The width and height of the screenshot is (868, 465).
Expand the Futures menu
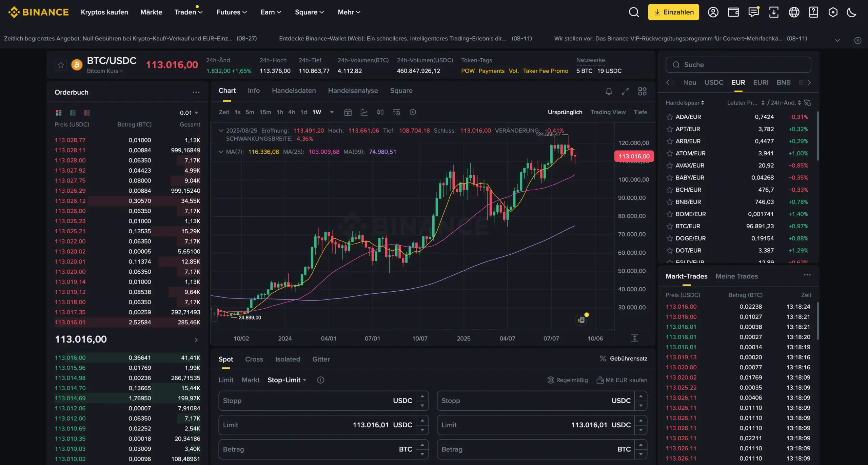tap(232, 12)
